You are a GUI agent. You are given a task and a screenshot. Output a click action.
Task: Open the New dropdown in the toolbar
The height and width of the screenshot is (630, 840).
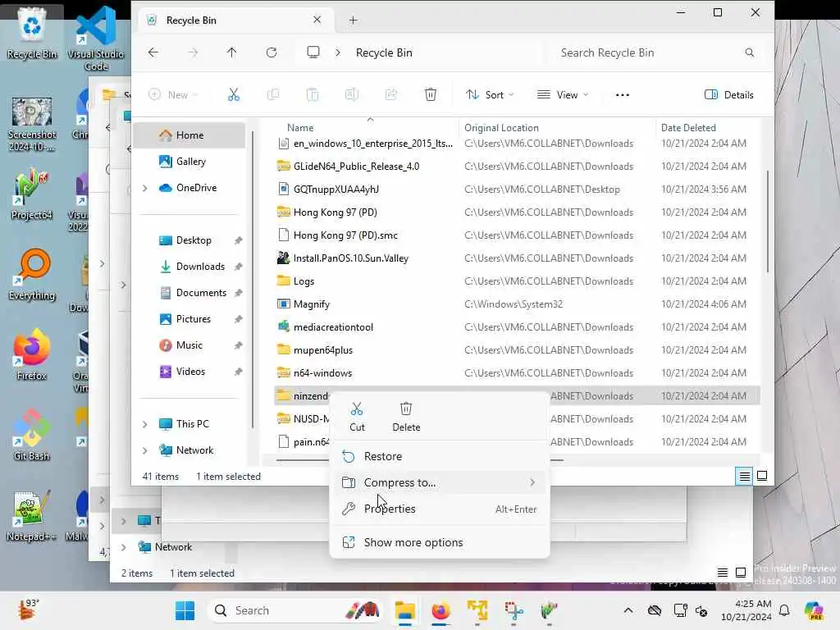pos(173,95)
